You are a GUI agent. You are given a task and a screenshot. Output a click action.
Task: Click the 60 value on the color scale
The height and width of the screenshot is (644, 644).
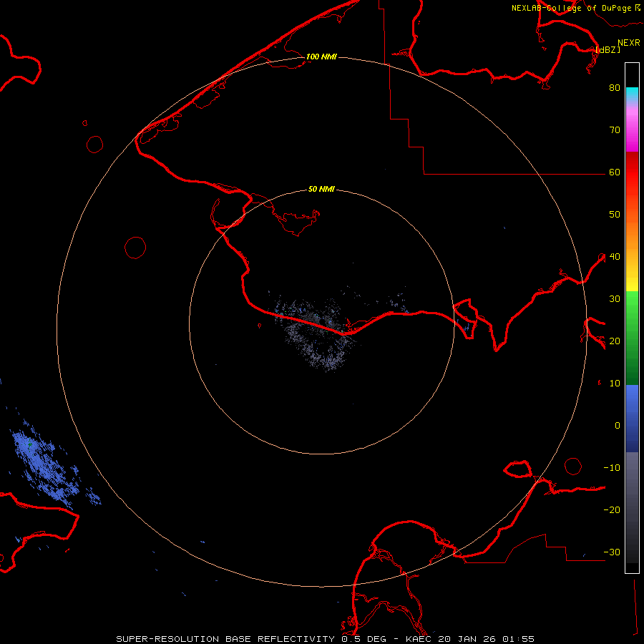tap(615, 172)
